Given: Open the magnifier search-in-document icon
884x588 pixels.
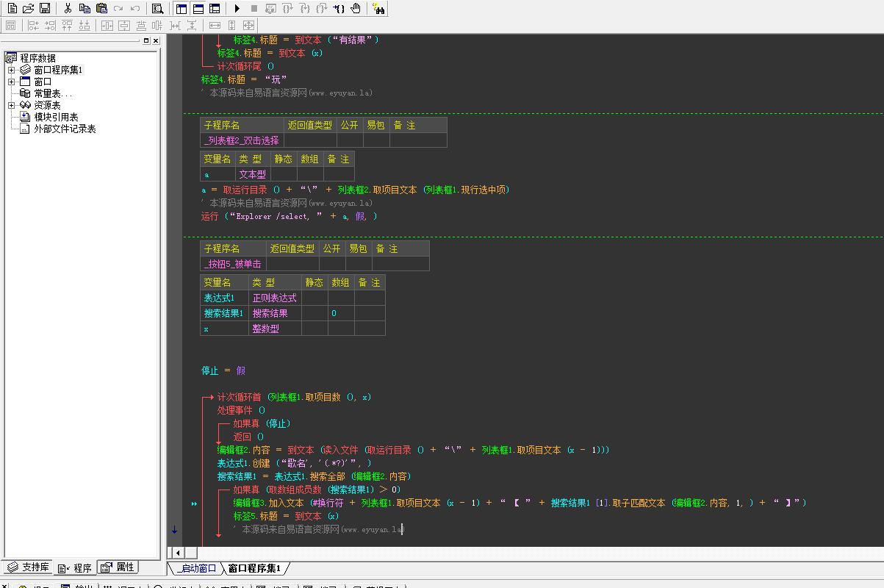Looking at the screenshot, I should click(x=157, y=9).
